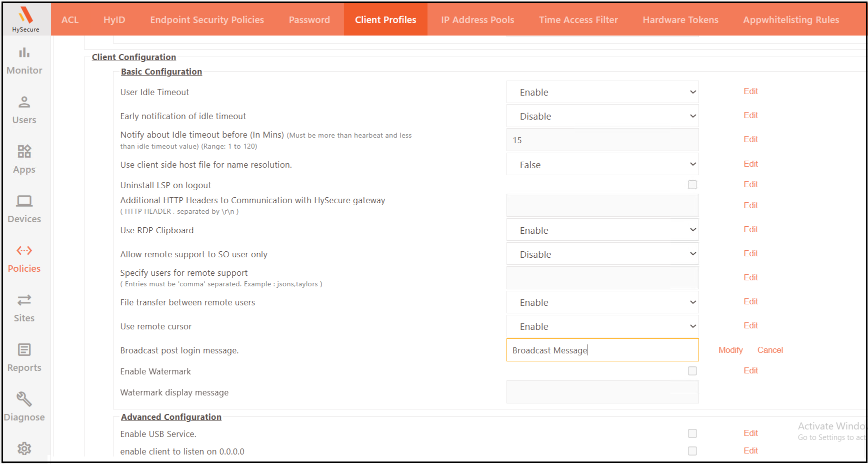Viewport: 868px width, 464px height.
Task: Expand the Use remote cursor dropdown
Action: 602,326
